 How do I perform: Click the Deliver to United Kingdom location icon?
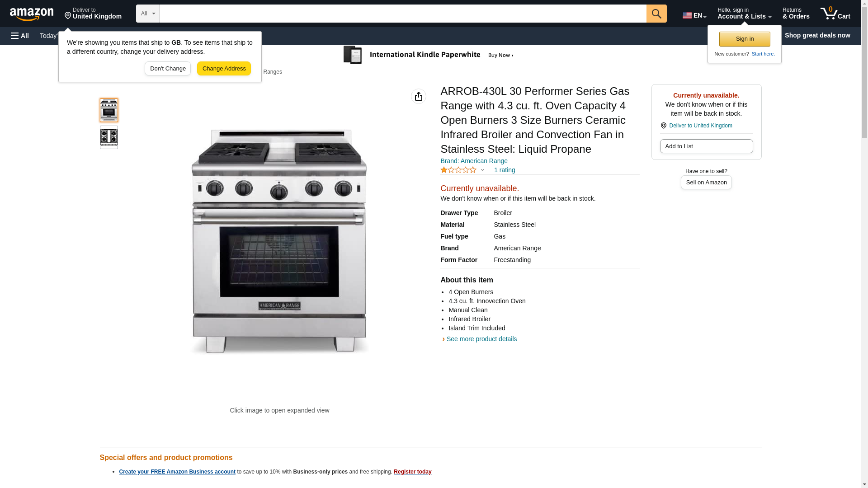[x=663, y=126]
